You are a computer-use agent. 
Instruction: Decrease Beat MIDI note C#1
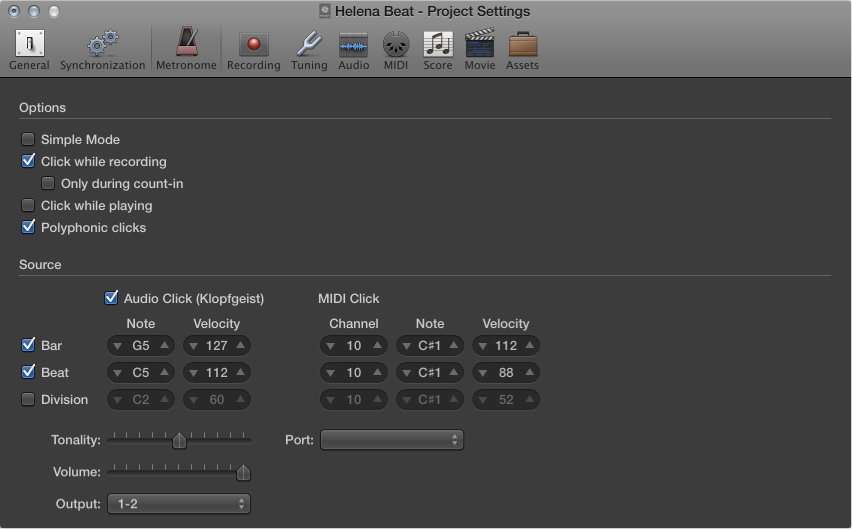[x=406, y=373]
